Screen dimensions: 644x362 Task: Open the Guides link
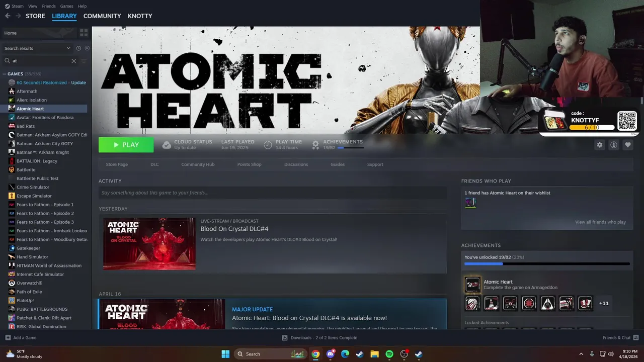[x=338, y=164]
